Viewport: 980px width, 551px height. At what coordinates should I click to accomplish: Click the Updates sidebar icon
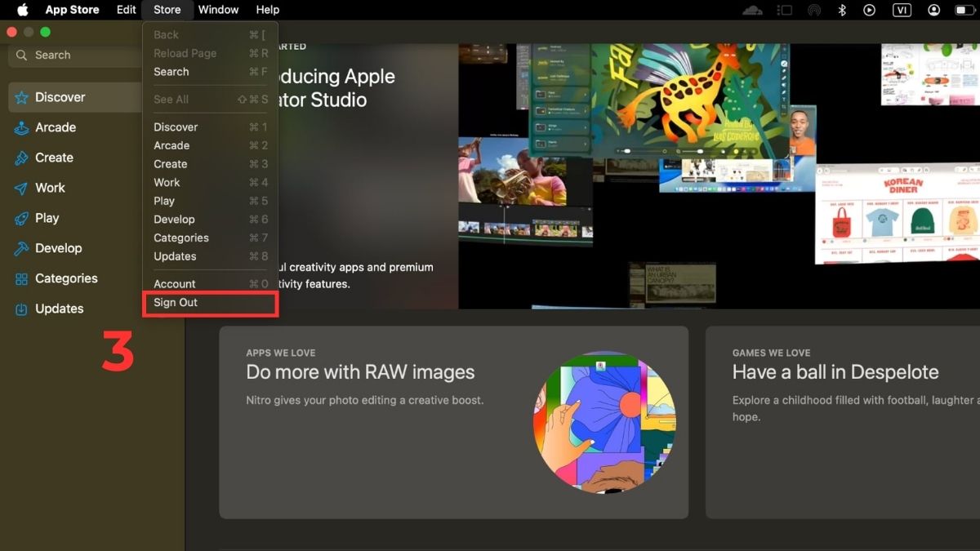[x=21, y=309]
